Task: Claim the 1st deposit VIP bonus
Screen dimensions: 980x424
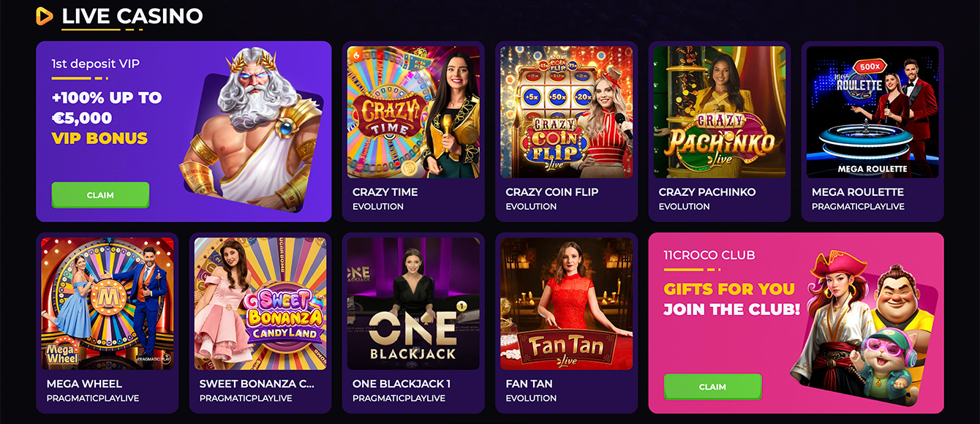Action: [100, 195]
